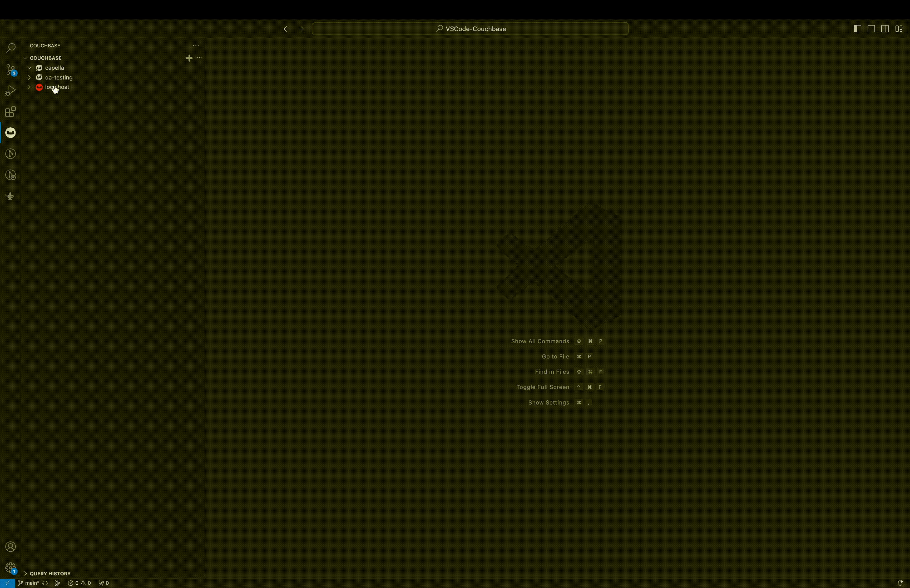910x588 pixels.
Task: Open the Accounts menu icon
Action: point(10,547)
